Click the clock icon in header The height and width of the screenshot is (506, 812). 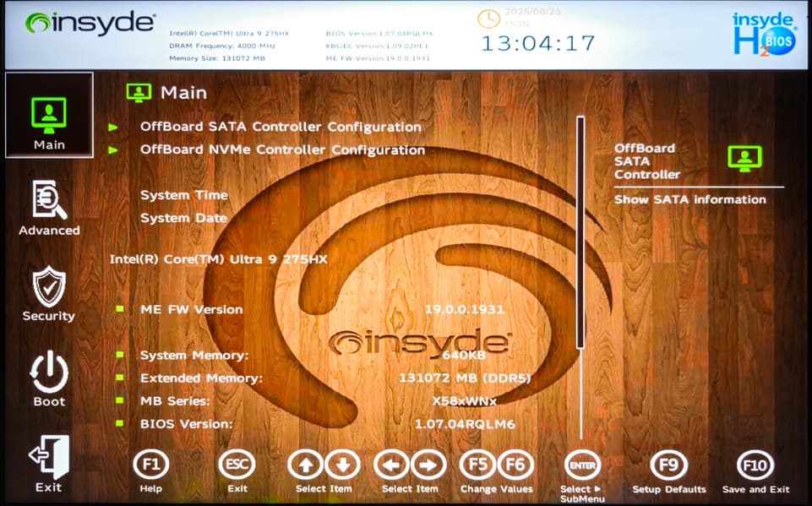tap(488, 19)
